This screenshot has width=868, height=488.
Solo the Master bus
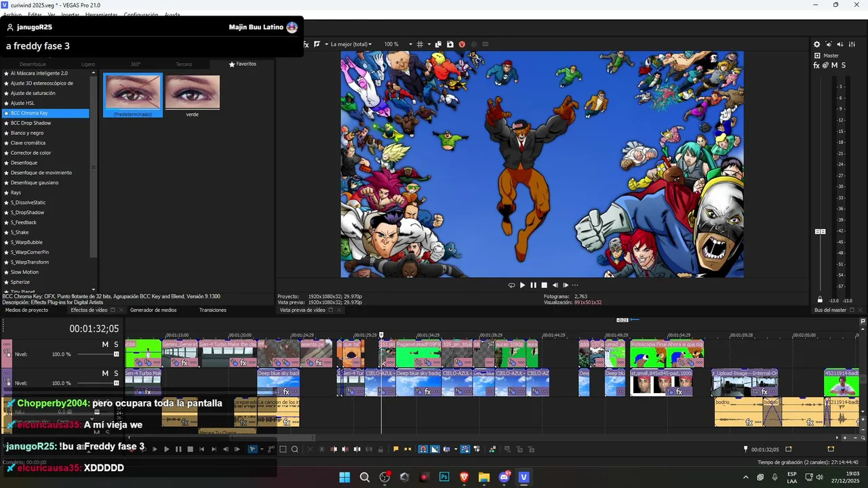pyautogui.click(x=844, y=65)
